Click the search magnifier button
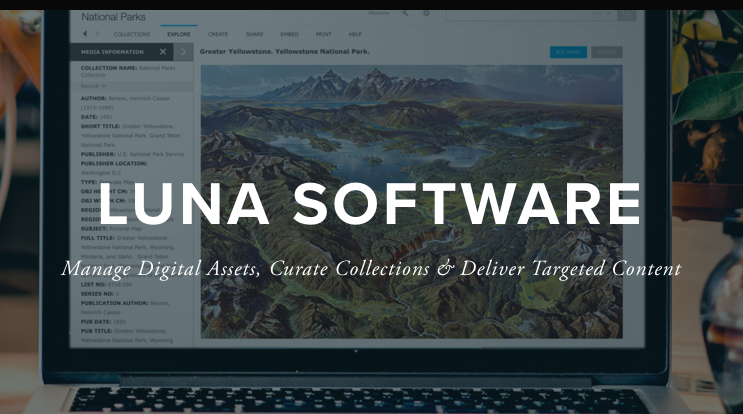The image size is (743, 414). (626, 14)
